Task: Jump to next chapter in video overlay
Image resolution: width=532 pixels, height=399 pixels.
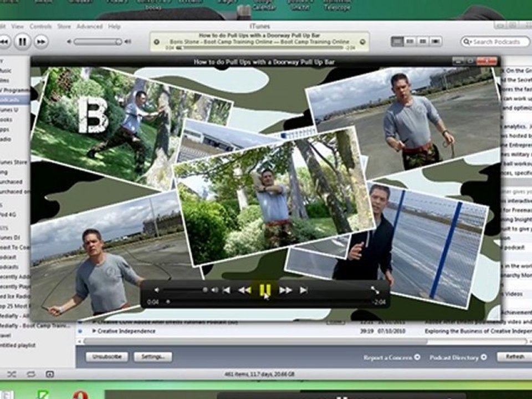Action: coord(303,290)
